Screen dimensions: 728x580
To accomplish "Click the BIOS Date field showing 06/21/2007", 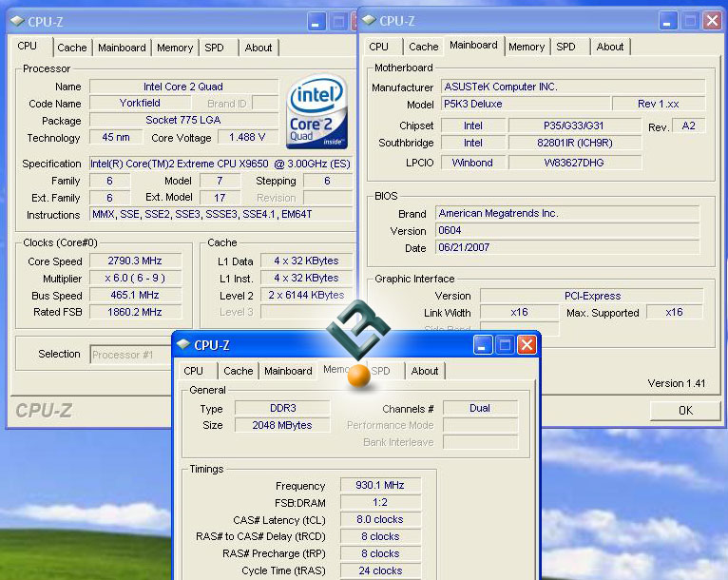I will (x=567, y=248).
